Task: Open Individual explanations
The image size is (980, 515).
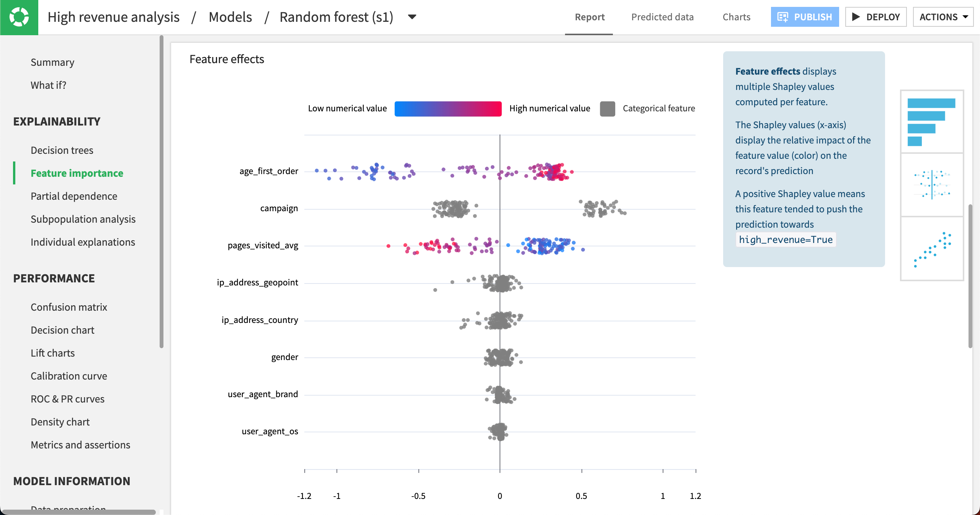Action: 83,242
